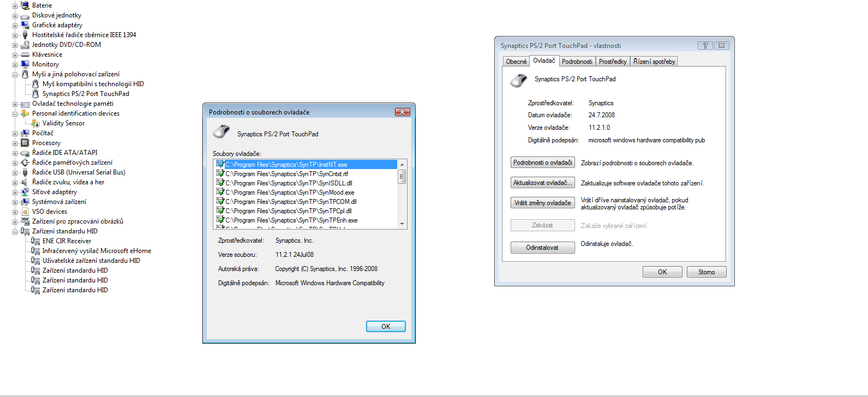Open the Podrobnosti tab in the properties dialog
This screenshot has width=868, height=397.
pos(577,62)
